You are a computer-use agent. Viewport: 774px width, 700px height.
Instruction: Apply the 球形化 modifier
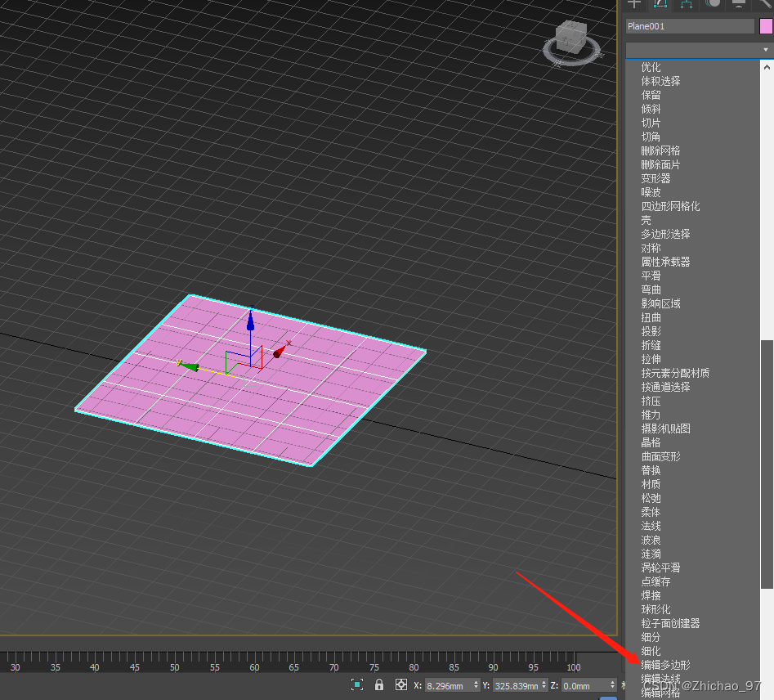tap(655, 609)
